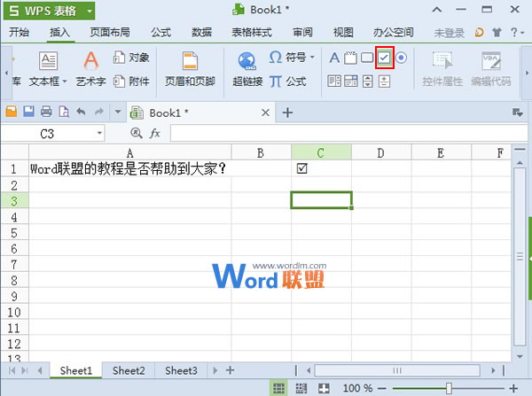Switch to Normal view in status bar
This screenshot has width=532, height=396.
pyautogui.click(x=279, y=388)
